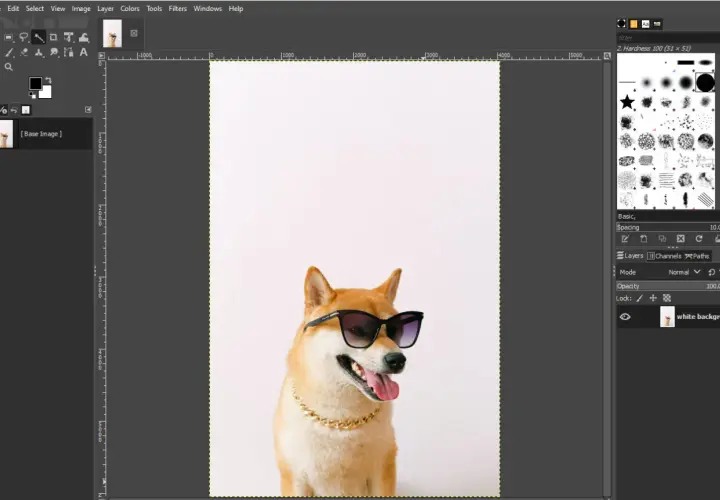Refresh the brushes list
720x500 pixels.
pos(699,239)
